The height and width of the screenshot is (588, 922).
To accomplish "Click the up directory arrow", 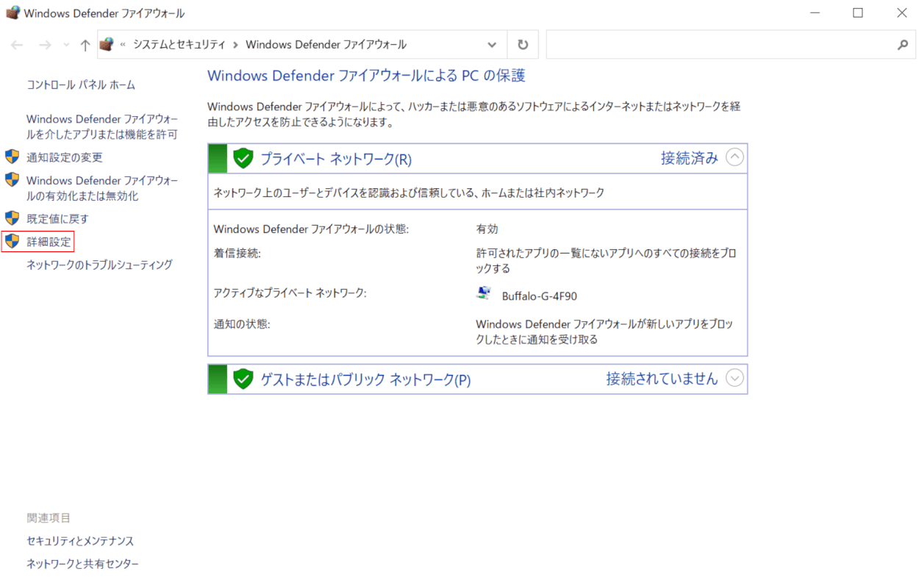I will (85, 45).
